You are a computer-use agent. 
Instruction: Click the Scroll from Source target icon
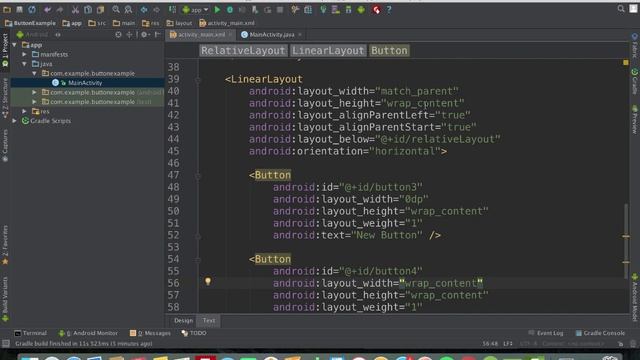click(x=118, y=35)
